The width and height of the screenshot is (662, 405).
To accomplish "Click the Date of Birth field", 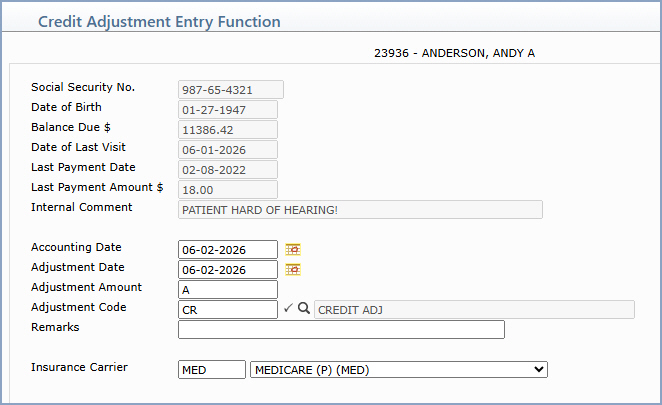I will (x=228, y=109).
